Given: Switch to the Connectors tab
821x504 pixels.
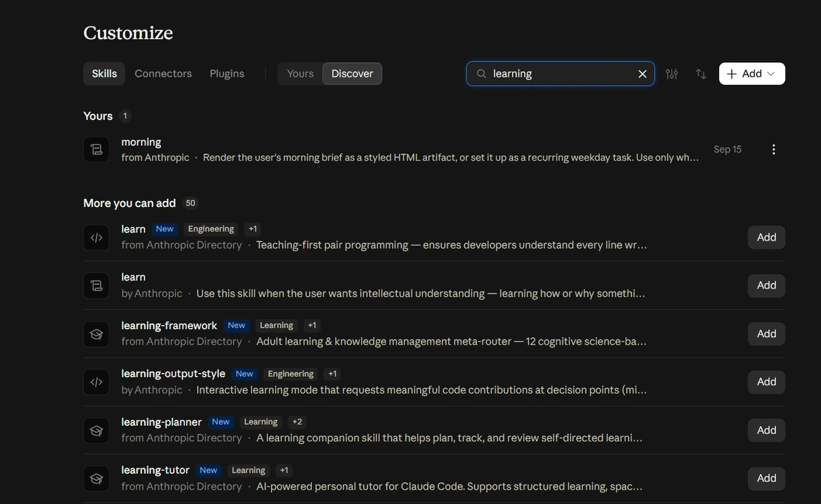Looking at the screenshot, I should click(x=163, y=74).
